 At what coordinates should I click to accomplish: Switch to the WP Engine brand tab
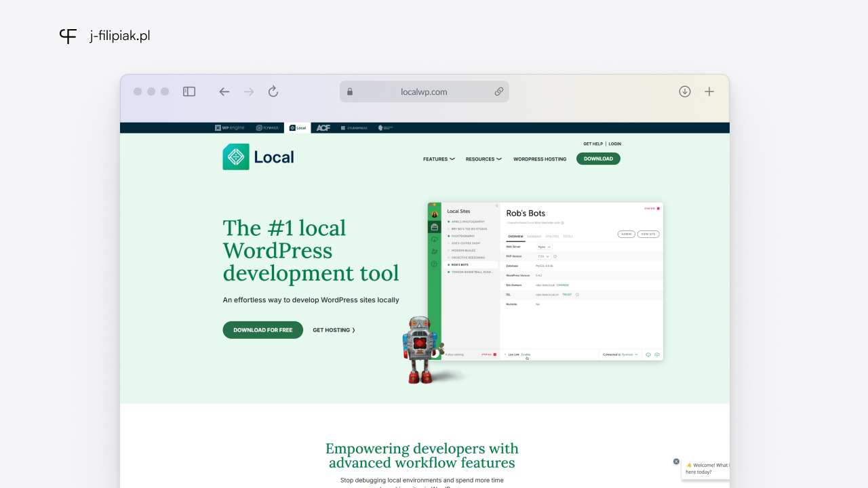coord(231,127)
